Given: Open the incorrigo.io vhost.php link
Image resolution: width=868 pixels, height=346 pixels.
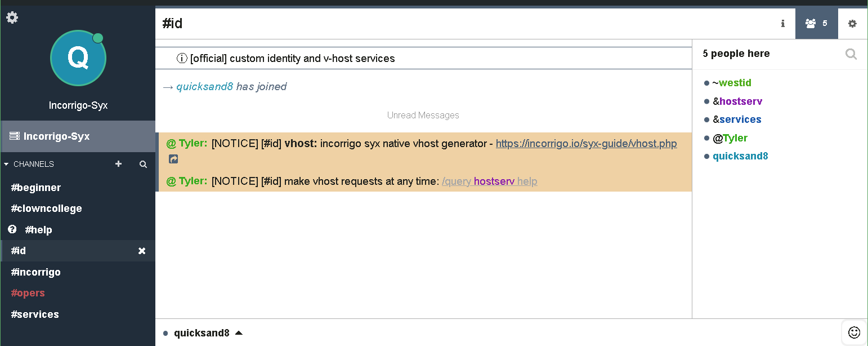Looking at the screenshot, I should pyautogui.click(x=586, y=144).
